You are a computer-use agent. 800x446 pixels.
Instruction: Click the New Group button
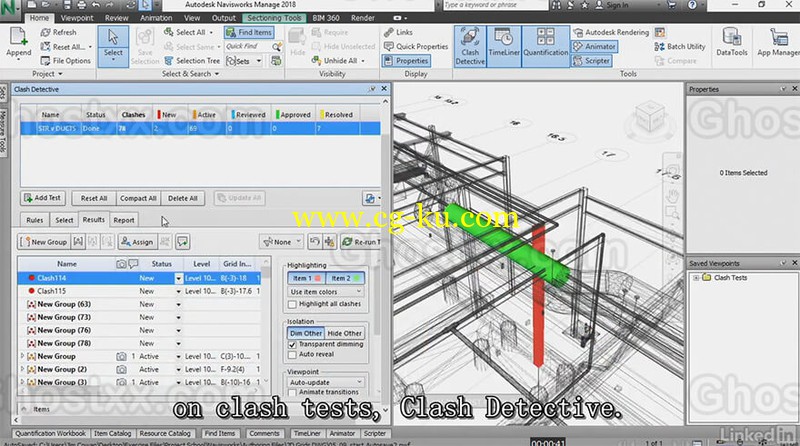click(x=44, y=242)
